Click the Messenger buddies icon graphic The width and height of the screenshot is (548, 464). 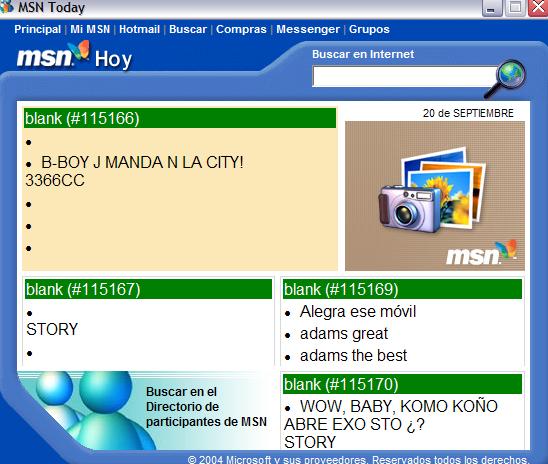[x=85, y=411]
